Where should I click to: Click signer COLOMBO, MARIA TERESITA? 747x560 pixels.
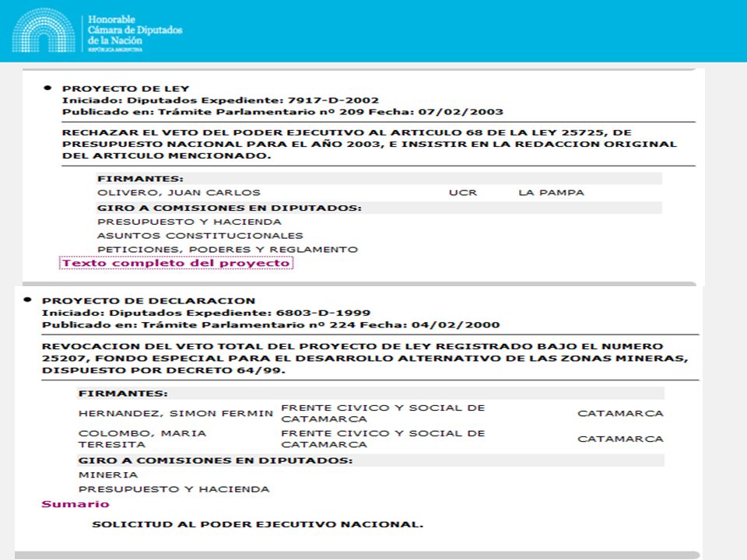[142, 439]
